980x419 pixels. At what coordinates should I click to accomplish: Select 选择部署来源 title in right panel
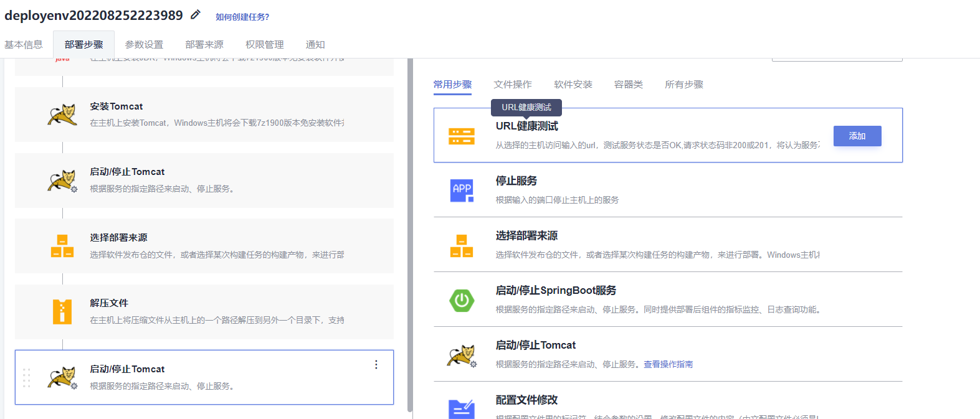[527, 235]
